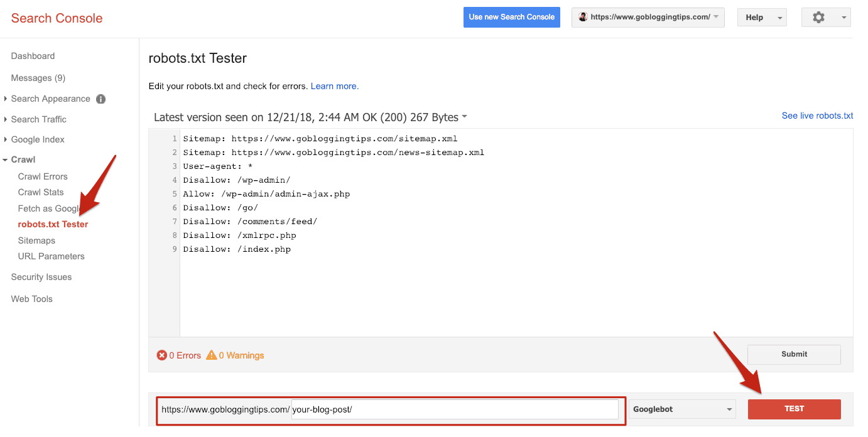Go to Crawl Stats
Viewport: 868px width, 437px height.
click(41, 192)
